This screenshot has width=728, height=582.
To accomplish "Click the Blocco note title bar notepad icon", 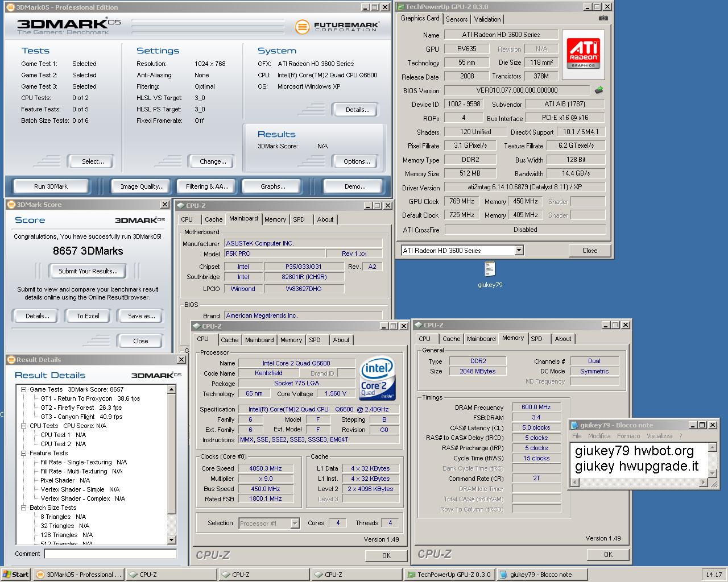I will click(x=574, y=425).
